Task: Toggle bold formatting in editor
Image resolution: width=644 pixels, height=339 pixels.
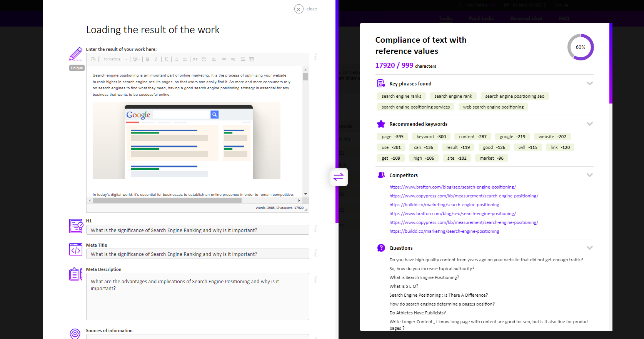Action: 148,59
